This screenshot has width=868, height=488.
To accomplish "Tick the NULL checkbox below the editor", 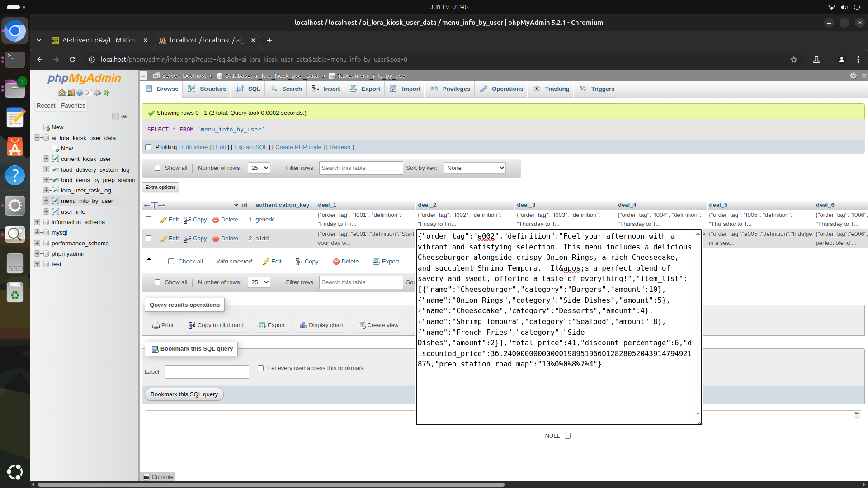I will 567,436.
